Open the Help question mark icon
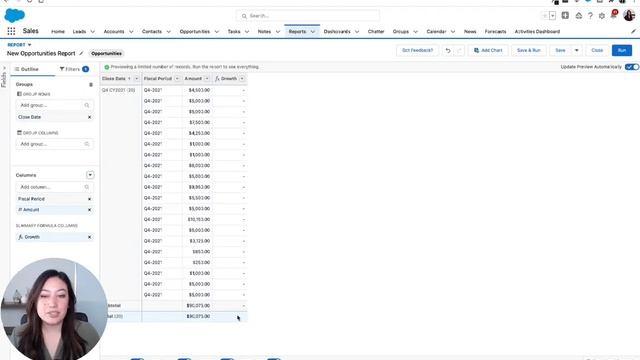Viewport: 640px width, 360px height. coord(590,16)
